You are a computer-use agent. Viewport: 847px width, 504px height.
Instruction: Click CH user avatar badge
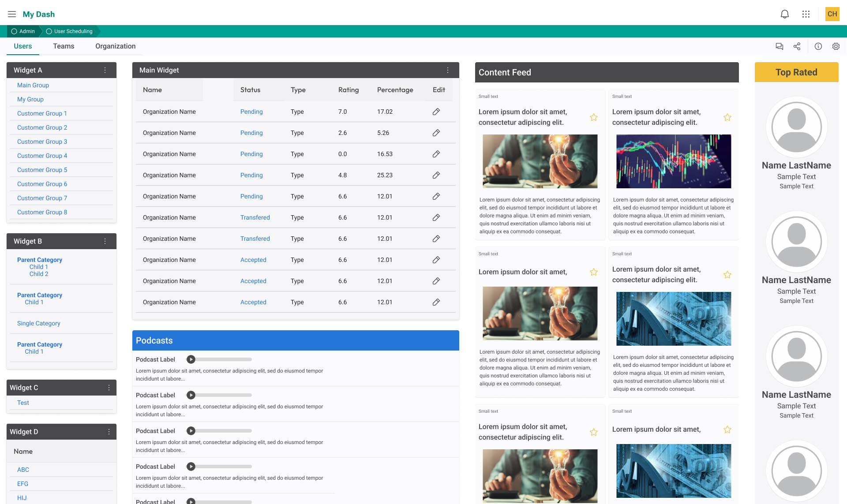[832, 14]
